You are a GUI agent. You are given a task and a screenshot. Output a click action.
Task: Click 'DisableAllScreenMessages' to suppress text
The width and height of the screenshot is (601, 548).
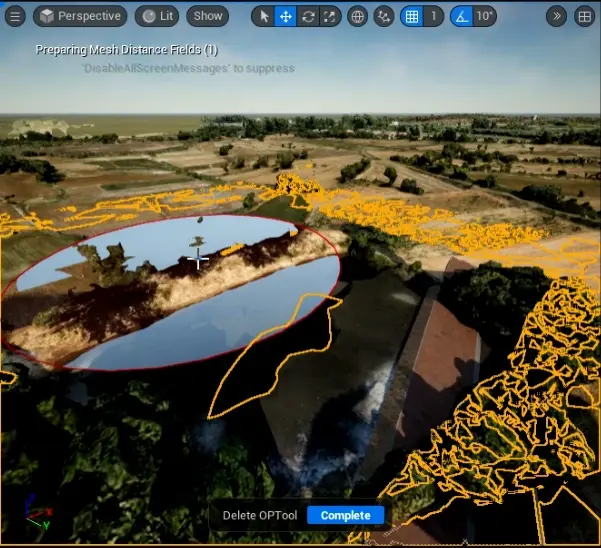(189, 69)
